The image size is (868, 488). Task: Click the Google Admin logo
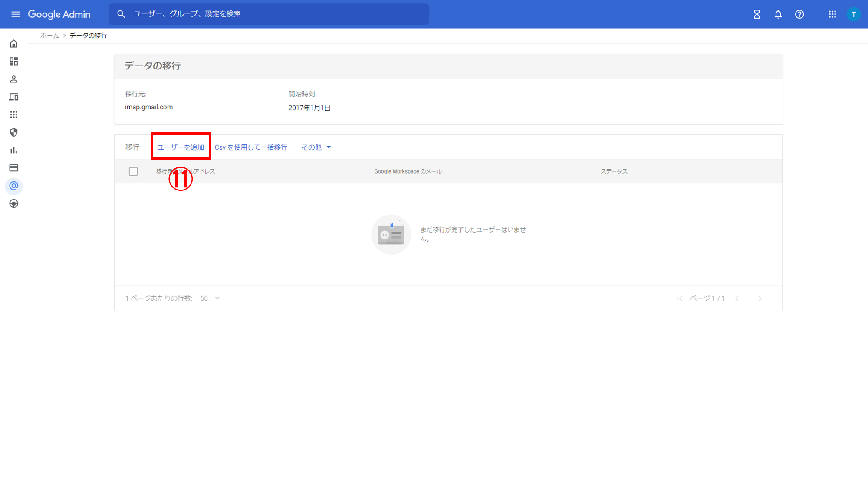click(59, 14)
